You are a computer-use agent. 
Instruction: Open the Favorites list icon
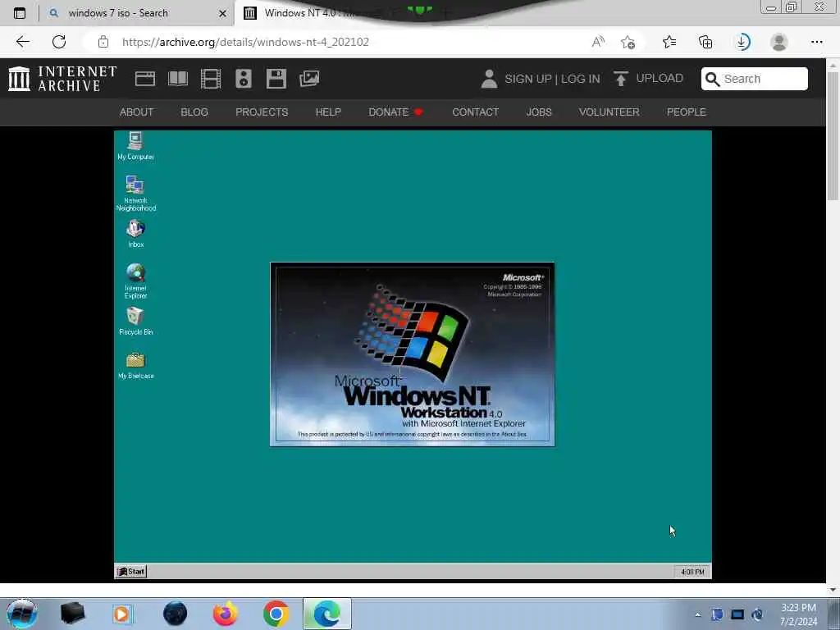pyautogui.click(x=669, y=42)
